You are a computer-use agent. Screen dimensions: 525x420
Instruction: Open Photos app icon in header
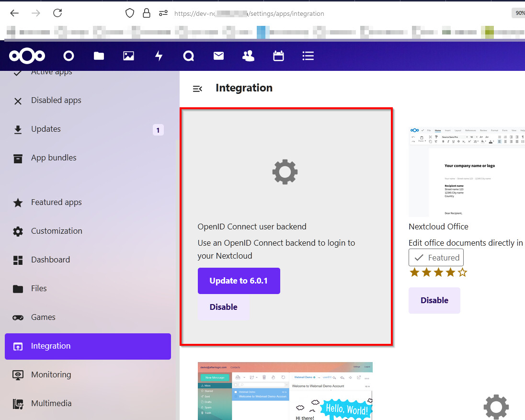click(x=128, y=56)
